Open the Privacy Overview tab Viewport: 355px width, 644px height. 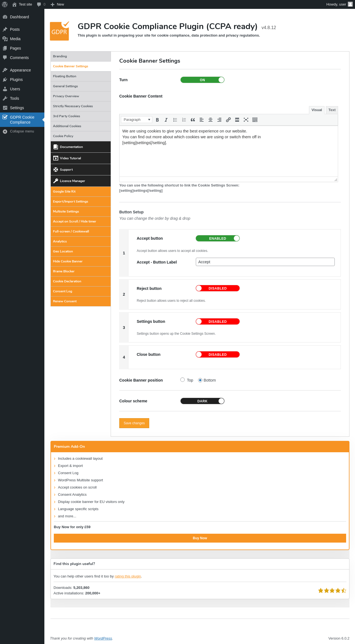pyautogui.click(x=81, y=96)
